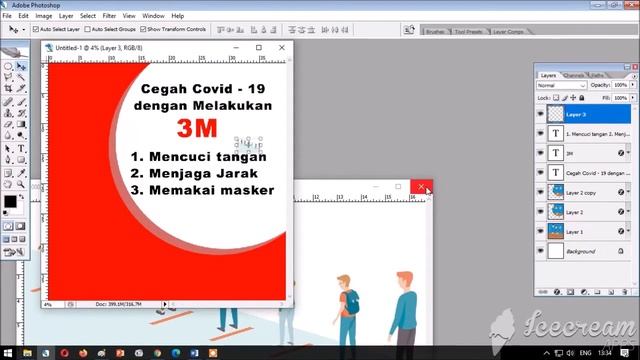The image size is (640, 360).
Task: Open the tool preset picker arrow
Action: 23,30
